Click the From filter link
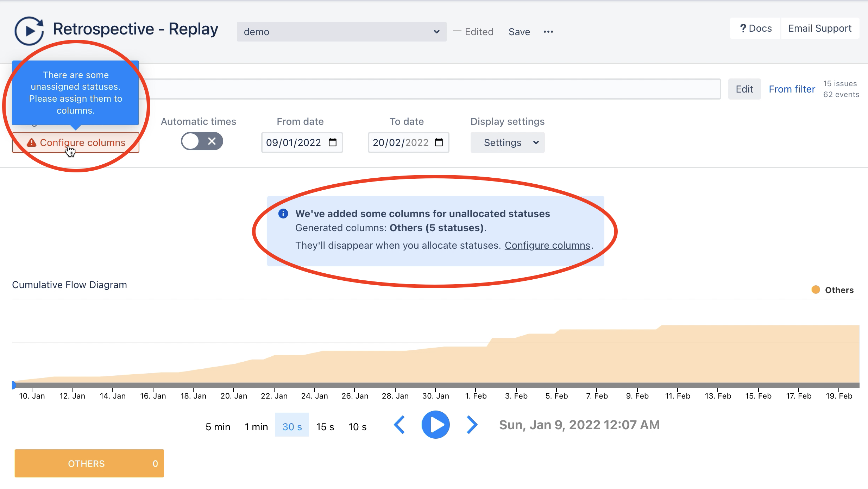The image size is (868, 489). pos(792,89)
